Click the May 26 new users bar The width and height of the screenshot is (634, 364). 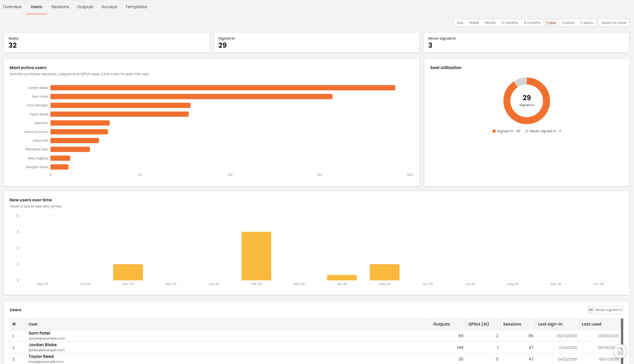tap(384, 272)
